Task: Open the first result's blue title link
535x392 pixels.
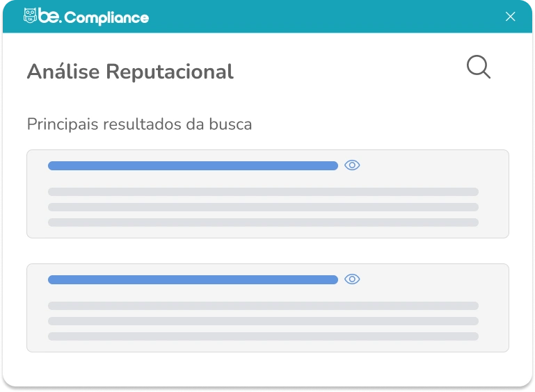Action: point(193,165)
